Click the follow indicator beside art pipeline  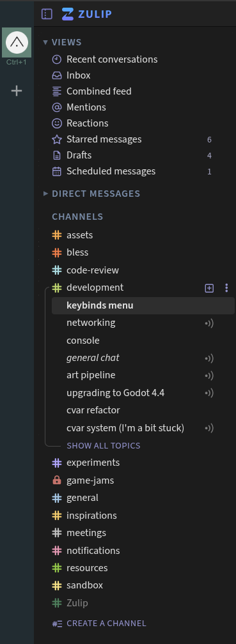[209, 376]
